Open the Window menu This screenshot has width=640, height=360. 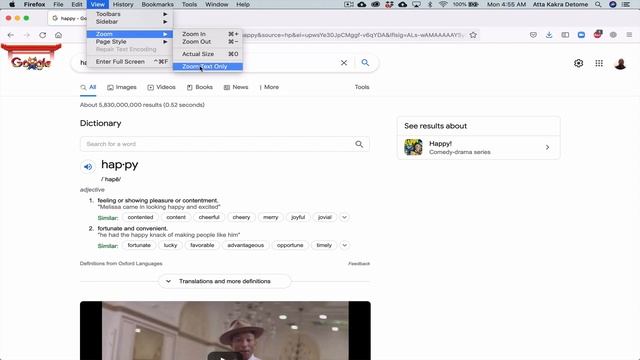tap(216, 4)
